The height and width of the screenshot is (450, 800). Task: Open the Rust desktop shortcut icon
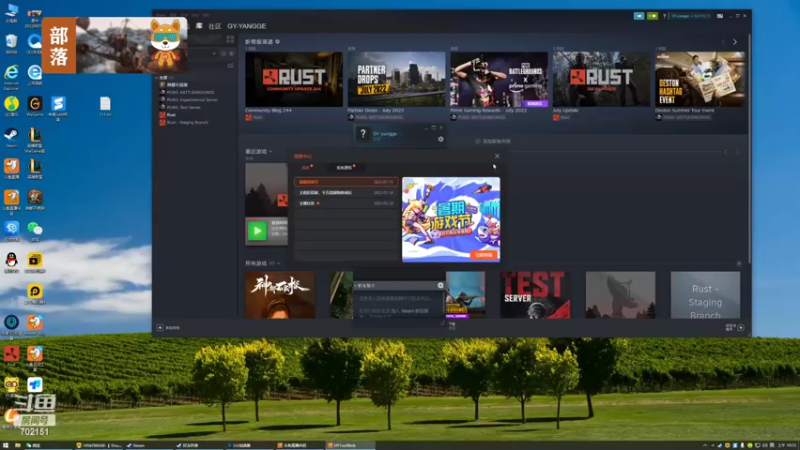coord(11,355)
